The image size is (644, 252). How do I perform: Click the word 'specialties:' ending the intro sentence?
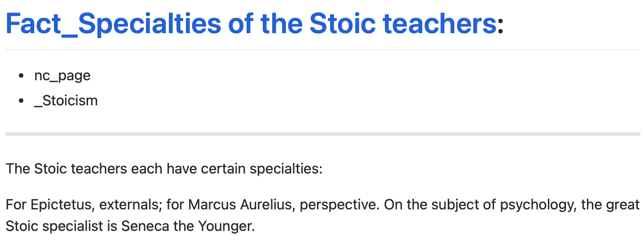pos(286,169)
